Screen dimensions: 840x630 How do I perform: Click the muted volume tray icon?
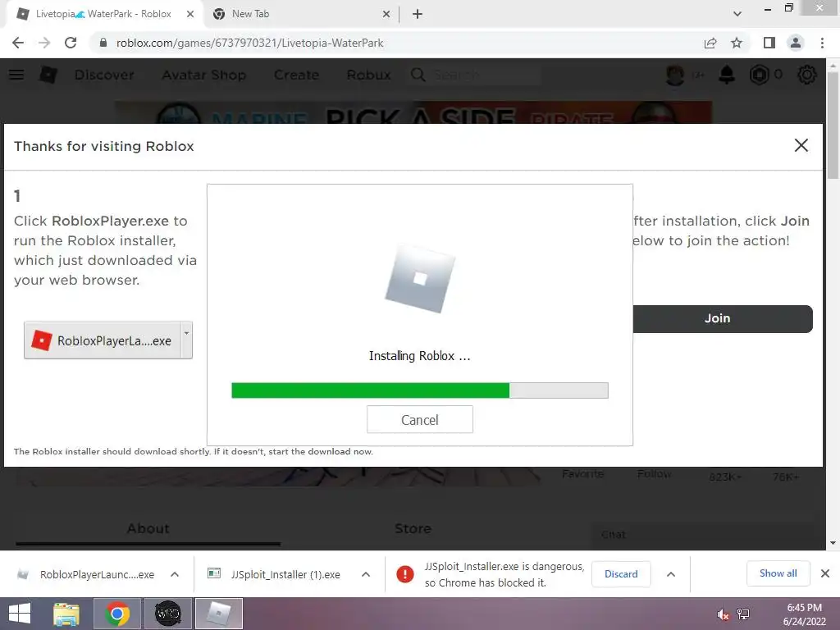pos(723,614)
